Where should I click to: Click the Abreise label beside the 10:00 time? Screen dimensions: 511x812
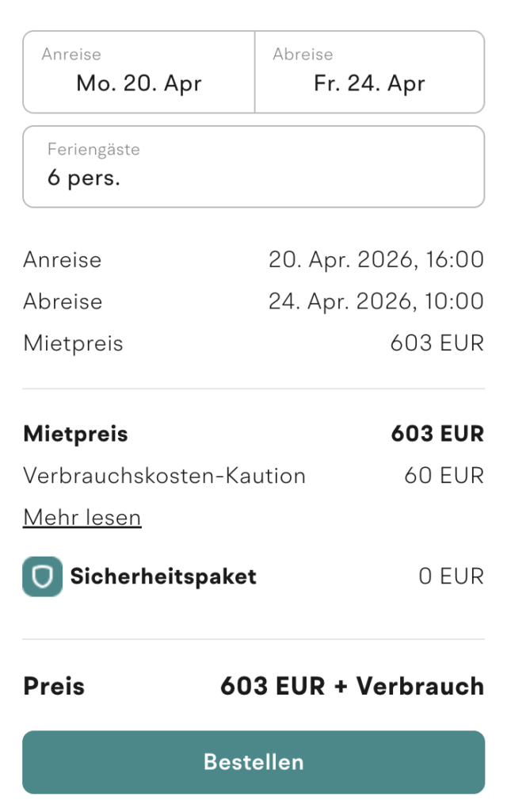click(63, 302)
